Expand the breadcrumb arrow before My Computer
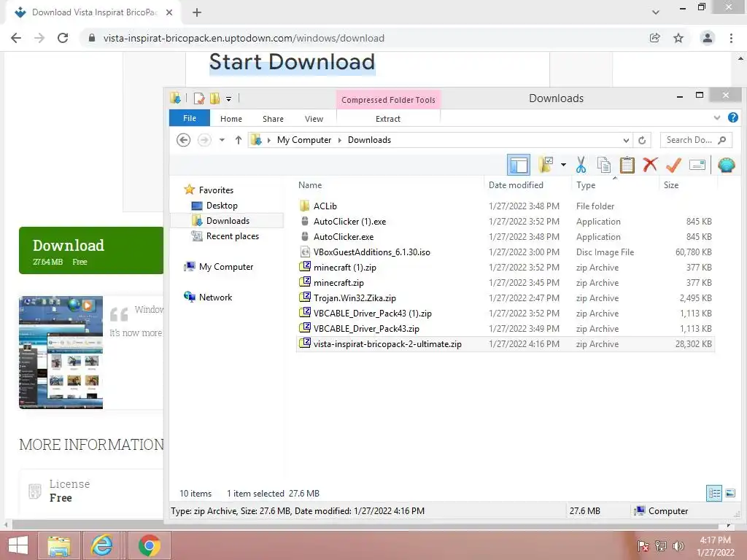The height and width of the screenshot is (560, 747). (x=269, y=140)
